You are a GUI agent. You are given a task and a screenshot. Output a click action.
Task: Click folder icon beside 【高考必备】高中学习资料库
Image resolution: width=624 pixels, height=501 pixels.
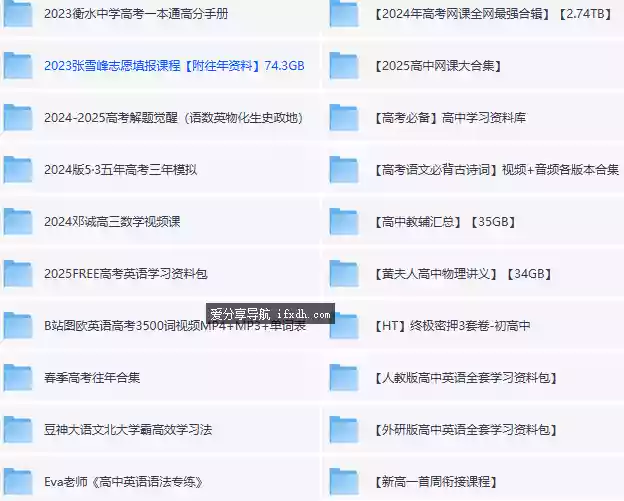point(344,117)
